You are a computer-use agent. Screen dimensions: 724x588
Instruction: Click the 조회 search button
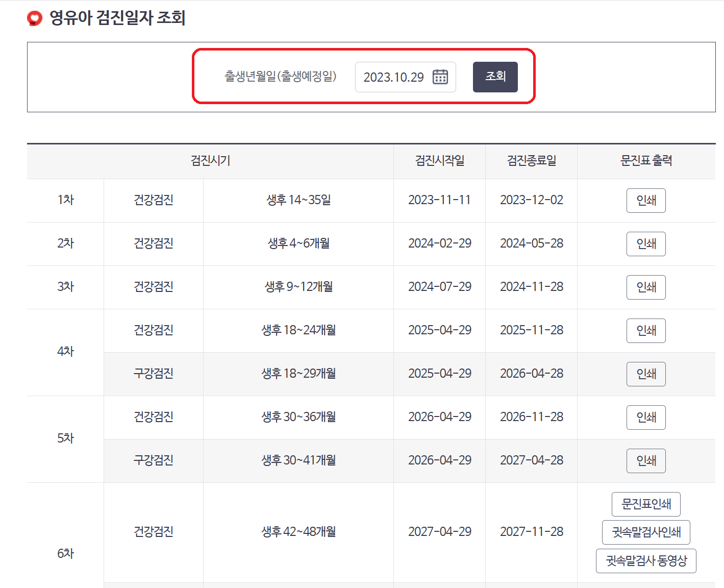494,77
